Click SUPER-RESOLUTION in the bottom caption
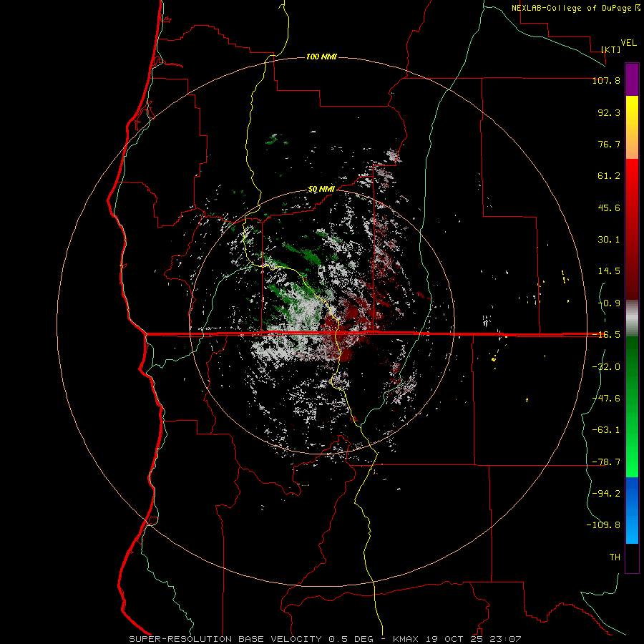The image size is (644, 644). pos(180,639)
